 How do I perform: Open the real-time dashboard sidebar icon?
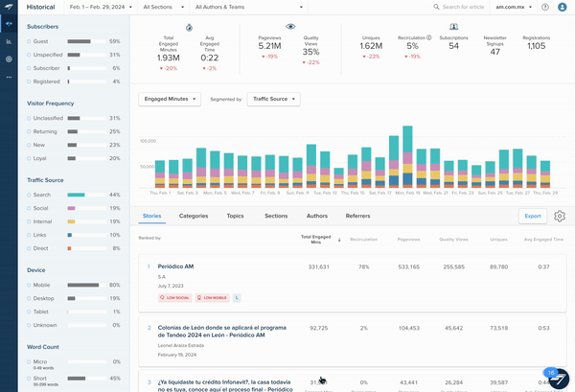9,24
